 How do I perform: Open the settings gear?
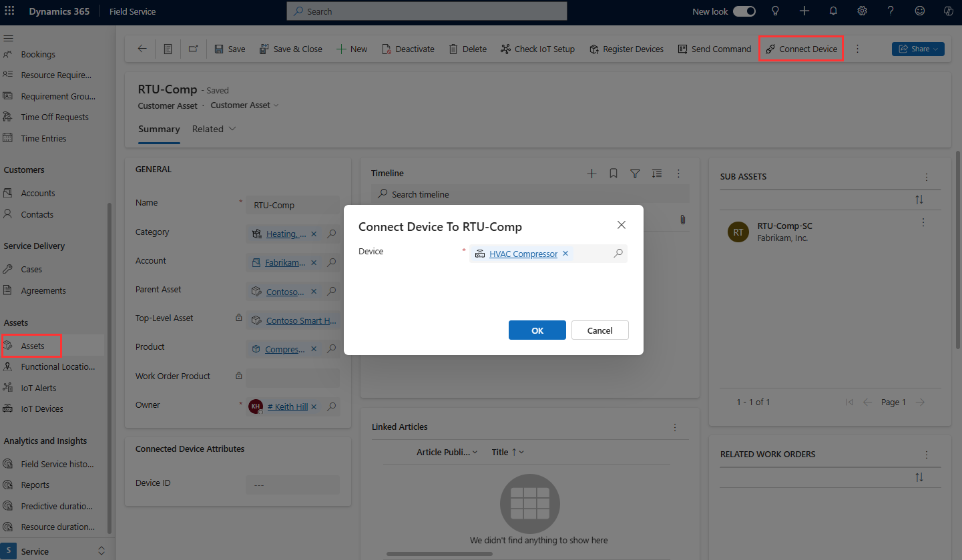point(862,11)
